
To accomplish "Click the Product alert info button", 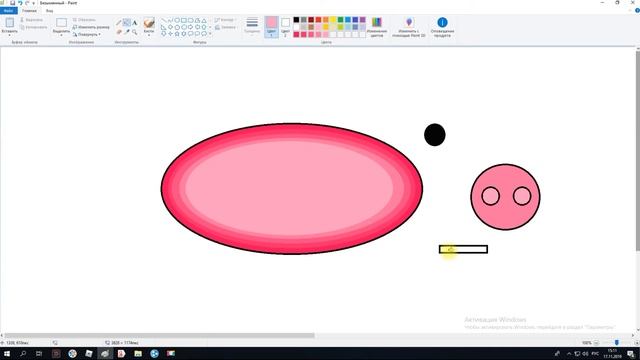I will [x=442, y=27].
